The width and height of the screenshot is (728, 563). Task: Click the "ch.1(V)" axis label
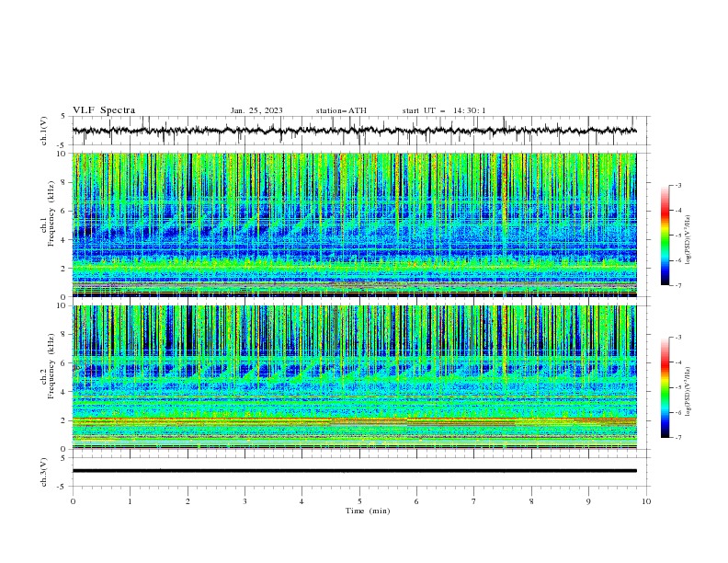[x=44, y=131]
